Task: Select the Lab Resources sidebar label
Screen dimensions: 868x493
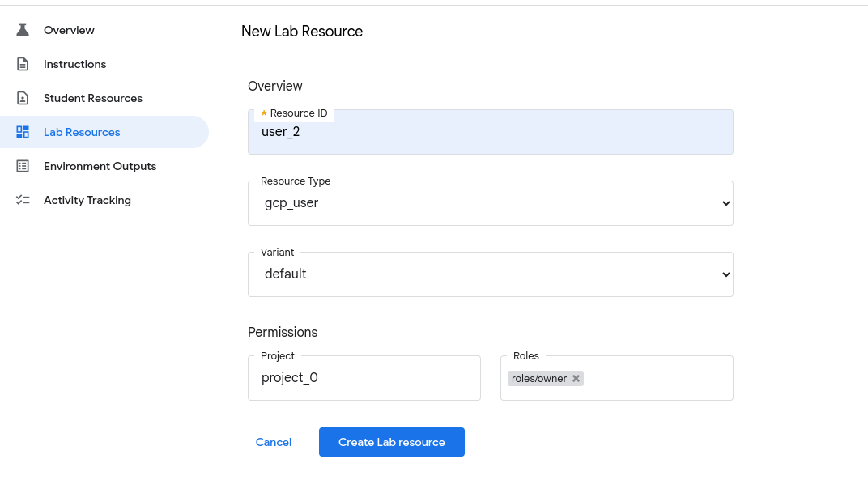Action: [x=82, y=132]
